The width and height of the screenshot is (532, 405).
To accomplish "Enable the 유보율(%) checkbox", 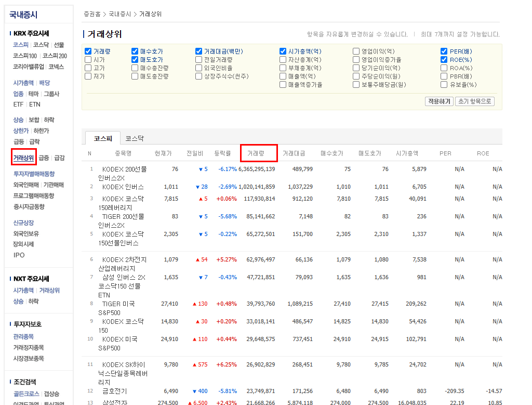I will pos(444,85).
